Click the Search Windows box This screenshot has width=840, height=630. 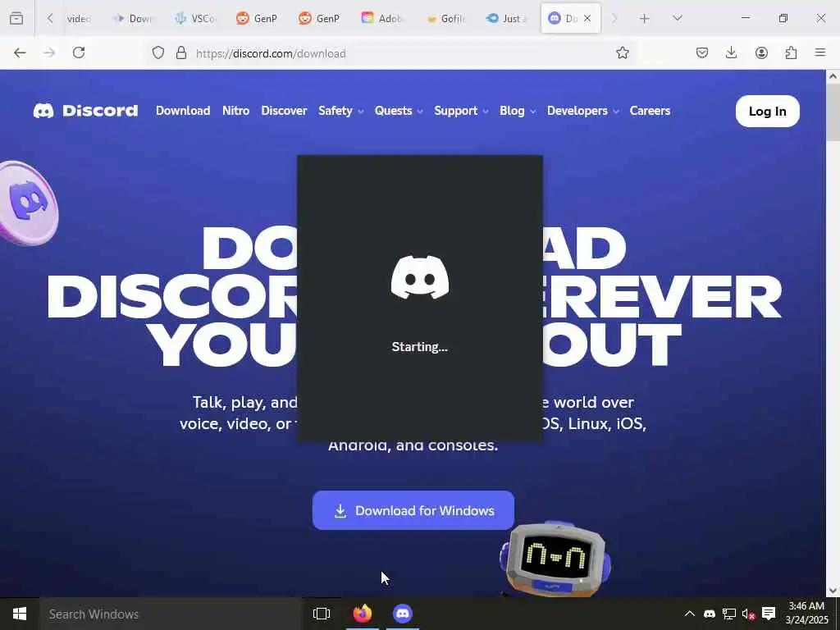(171, 614)
